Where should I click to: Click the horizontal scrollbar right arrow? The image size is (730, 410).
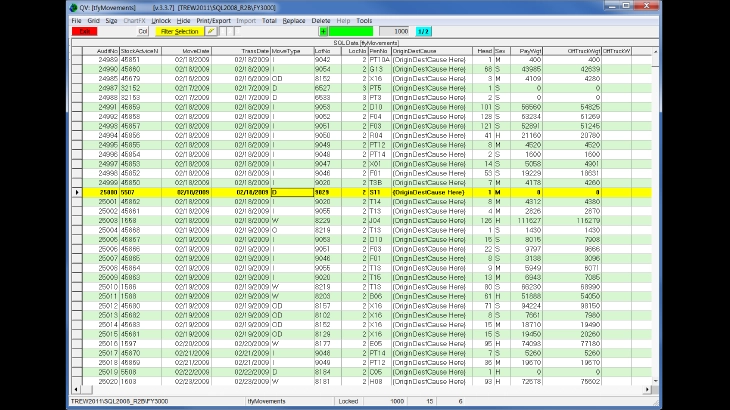(646, 389)
